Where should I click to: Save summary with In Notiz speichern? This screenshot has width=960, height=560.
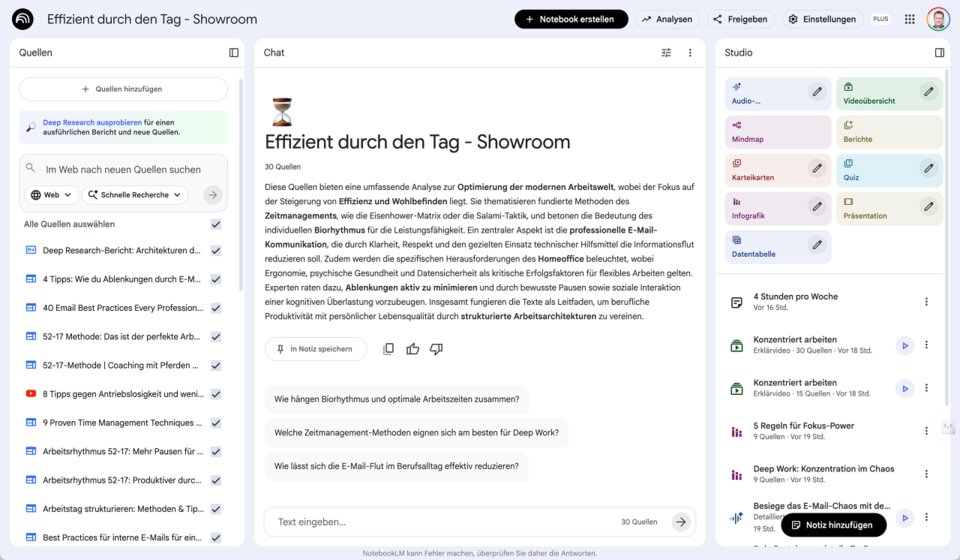tap(315, 349)
